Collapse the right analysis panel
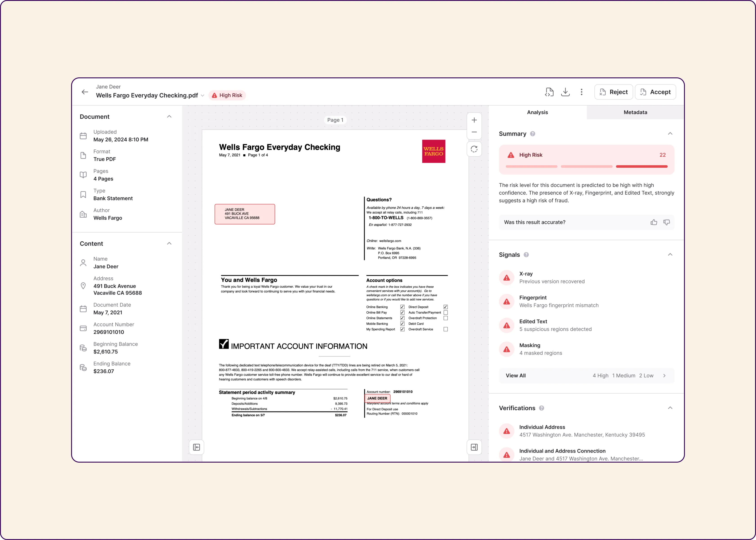Screen dimensions: 756x540 tap(474, 447)
